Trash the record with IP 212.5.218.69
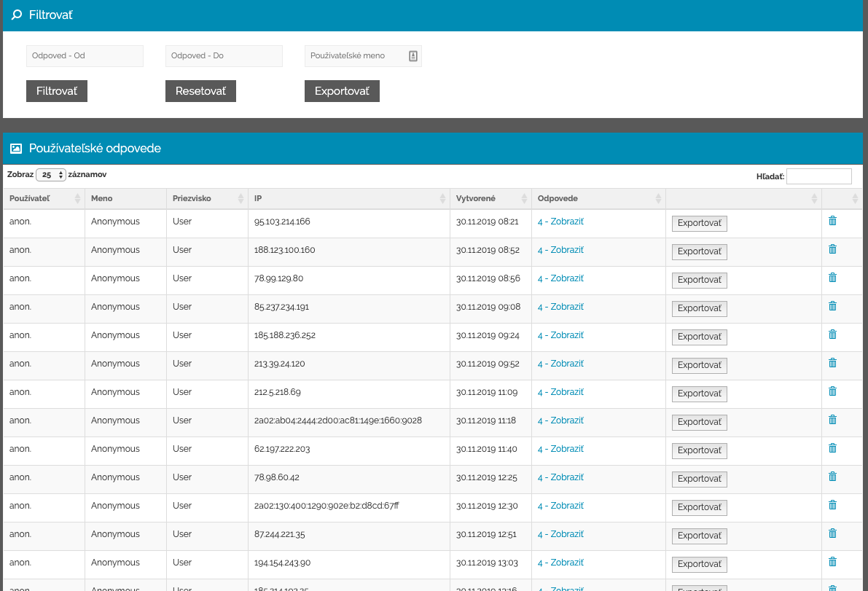Screen dimensions: 868x591 (832, 391)
